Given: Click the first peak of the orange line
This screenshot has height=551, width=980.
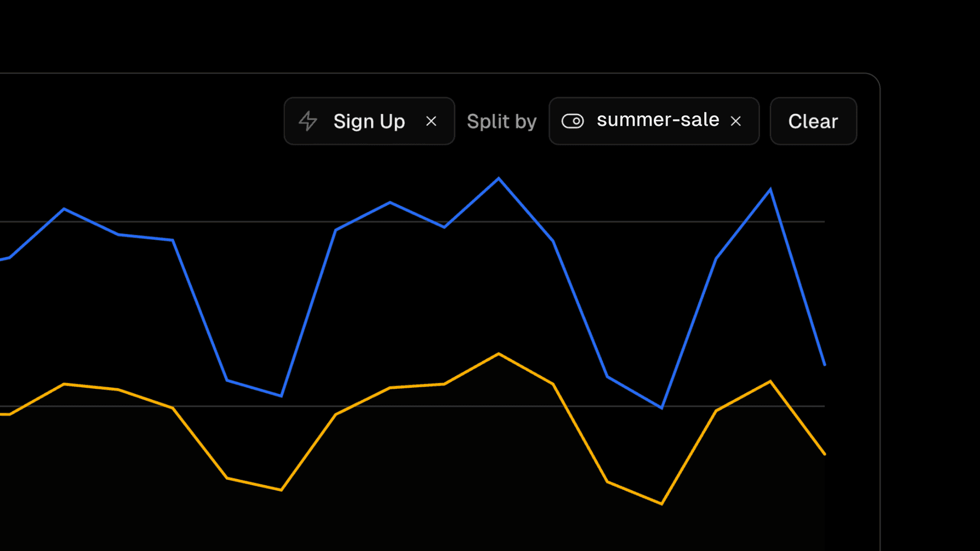Looking at the screenshot, I should (x=64, y=384).
